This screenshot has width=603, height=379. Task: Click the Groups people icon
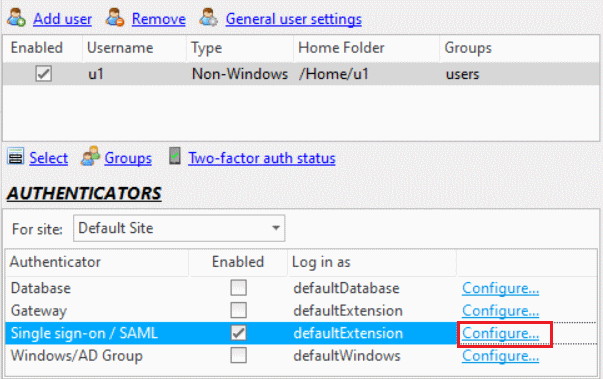90,156
